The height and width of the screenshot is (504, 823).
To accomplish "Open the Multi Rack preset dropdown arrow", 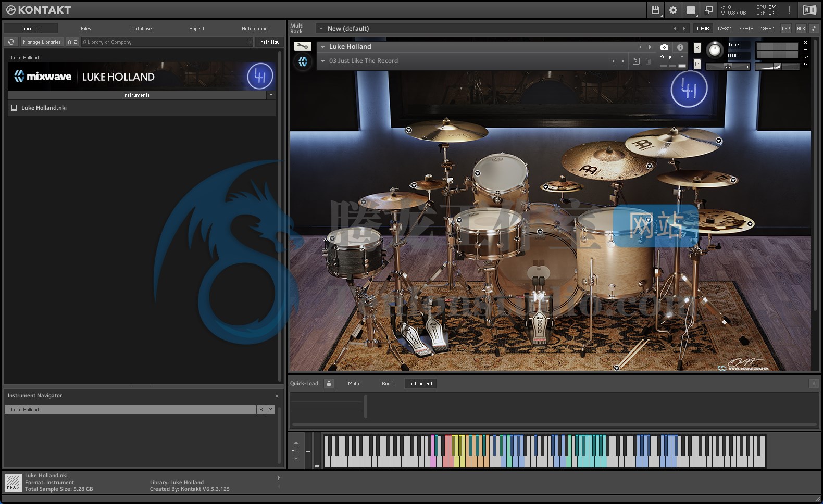I will point(321,29).
